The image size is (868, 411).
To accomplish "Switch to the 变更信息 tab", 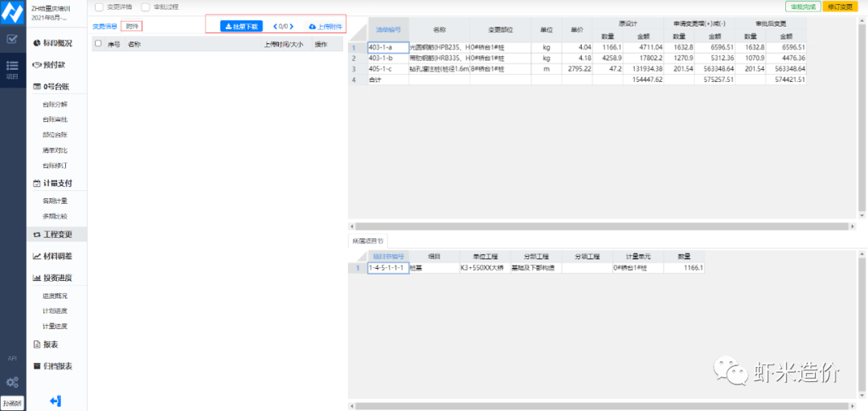I will (104, 26).
